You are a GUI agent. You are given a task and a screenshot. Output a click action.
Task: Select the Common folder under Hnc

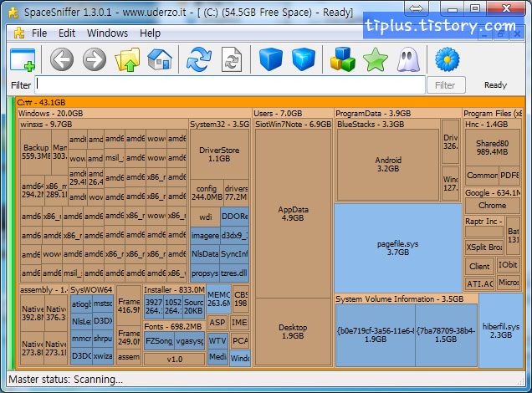[x=482, y=176]
